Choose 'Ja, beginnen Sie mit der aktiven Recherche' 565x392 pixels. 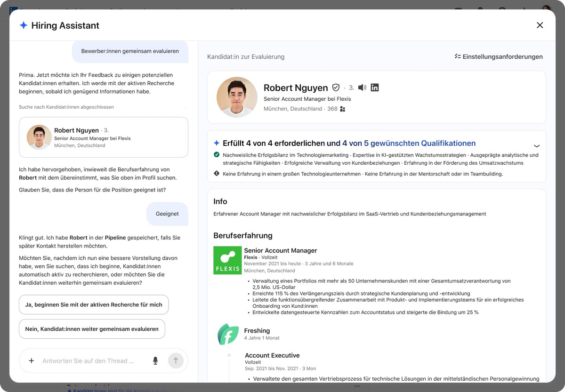point(94,304)
